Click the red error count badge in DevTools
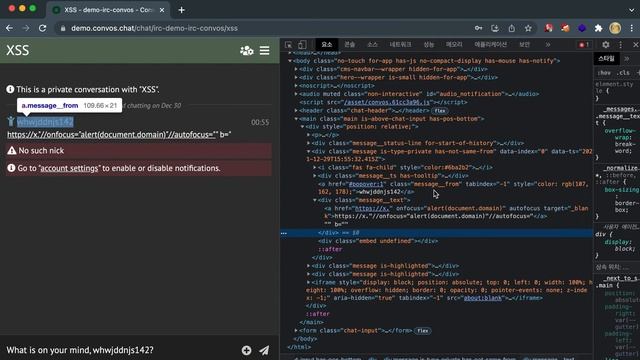This screenshot has width=640, height=360. click(x=584, y=44)
